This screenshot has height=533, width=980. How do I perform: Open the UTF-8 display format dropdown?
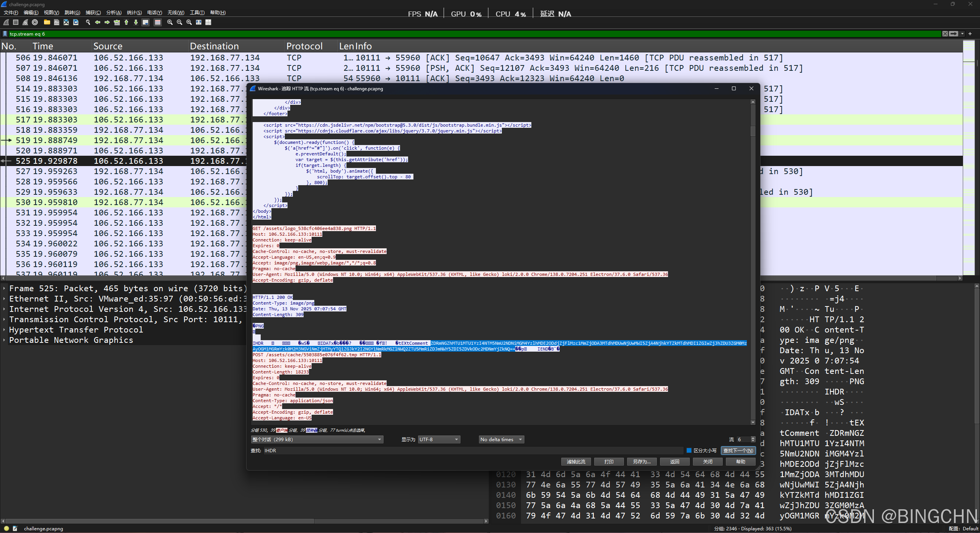tap(439, 439)
